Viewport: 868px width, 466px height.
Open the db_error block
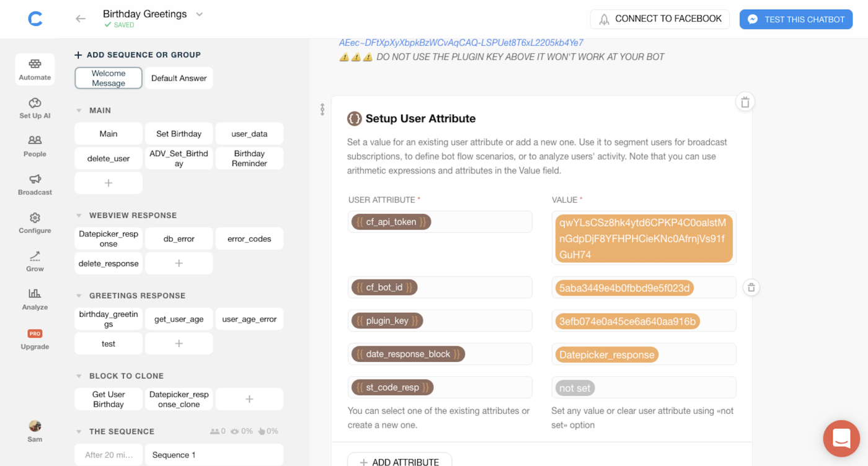(x=179, y=239)
